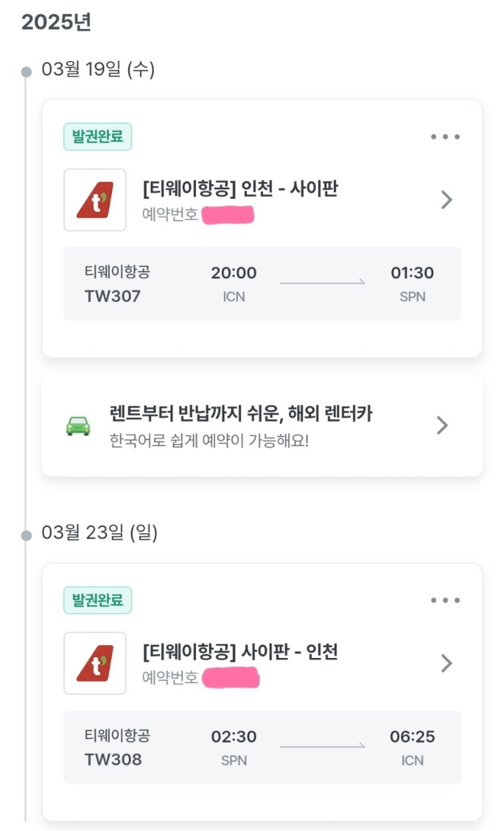Click T'way logo on Incheon-Saipan booking
504x831 pixels.
click(95, 200)
